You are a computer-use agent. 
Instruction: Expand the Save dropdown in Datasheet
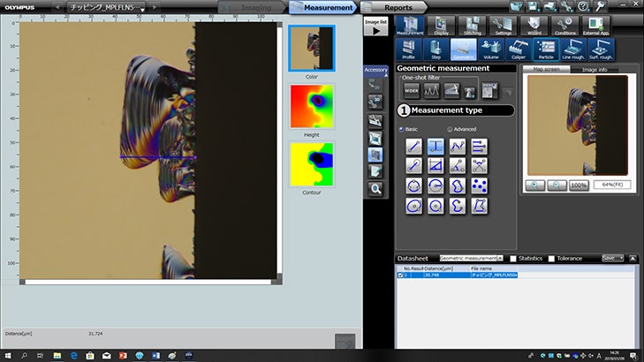[x=612, y=259]
